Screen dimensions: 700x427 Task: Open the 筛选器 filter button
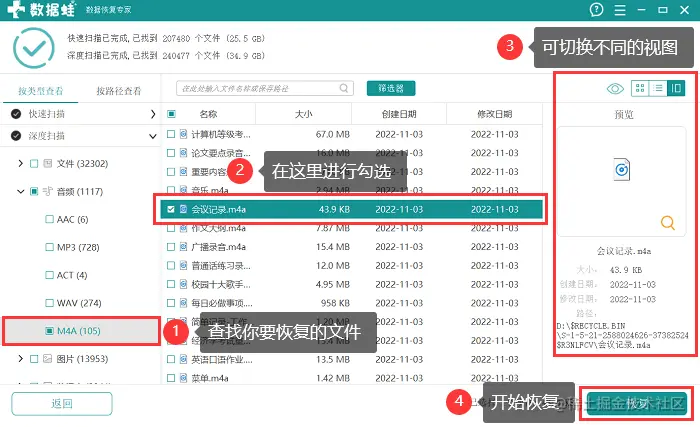391,88
